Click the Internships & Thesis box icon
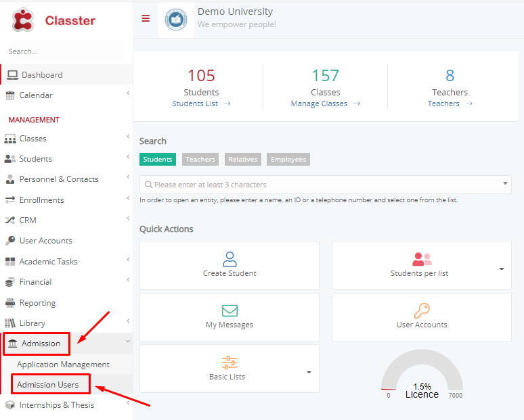Image resolution: width=524 pixels, height=420 pixels. 10,405
